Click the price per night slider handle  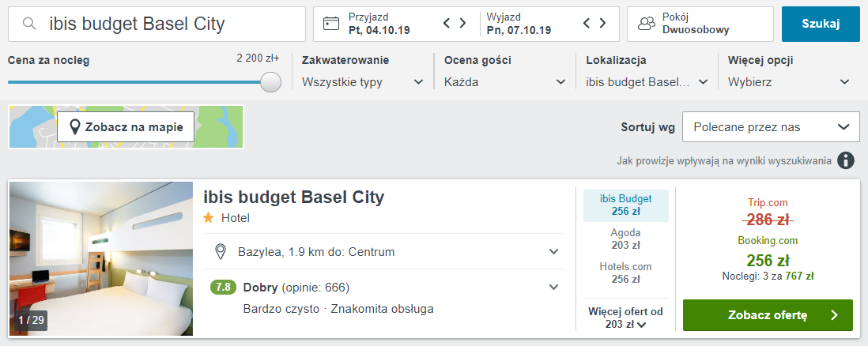(270, 82)
